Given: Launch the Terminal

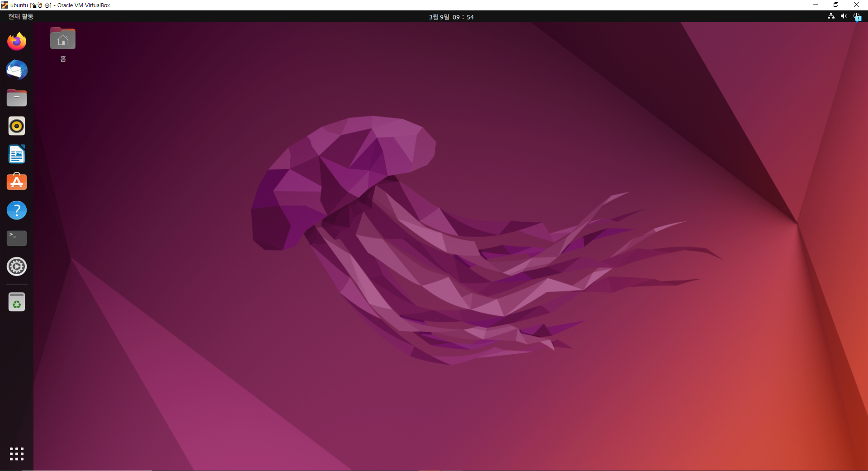Looking at the screenshot, I should pos(17,238).
